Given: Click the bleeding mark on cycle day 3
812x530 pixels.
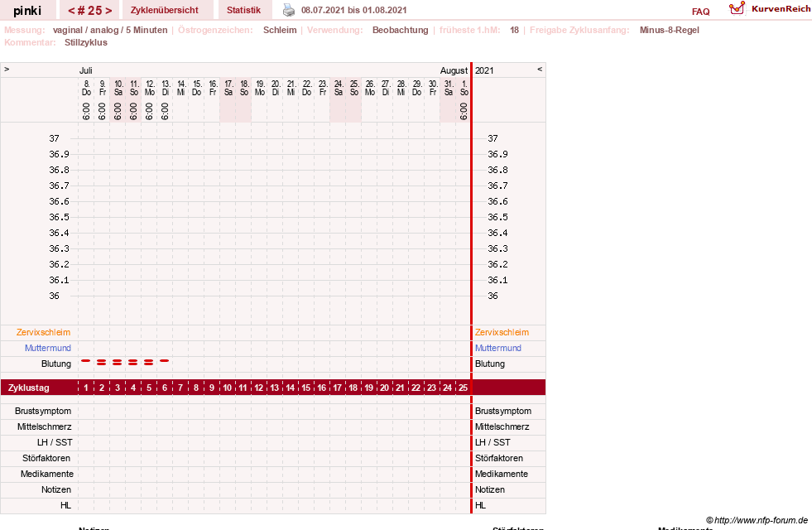Looking at the screenshot, I should (x=117, y=362).
